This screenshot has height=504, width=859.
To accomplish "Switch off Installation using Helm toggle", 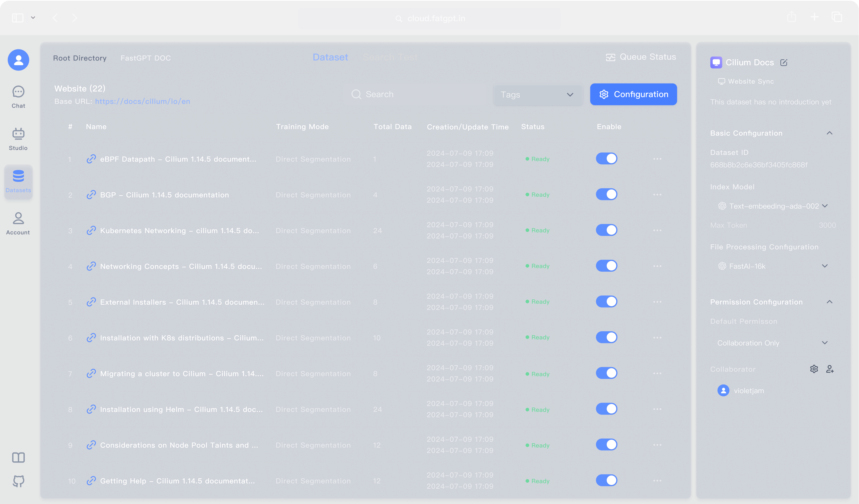I will click(606, 409).
